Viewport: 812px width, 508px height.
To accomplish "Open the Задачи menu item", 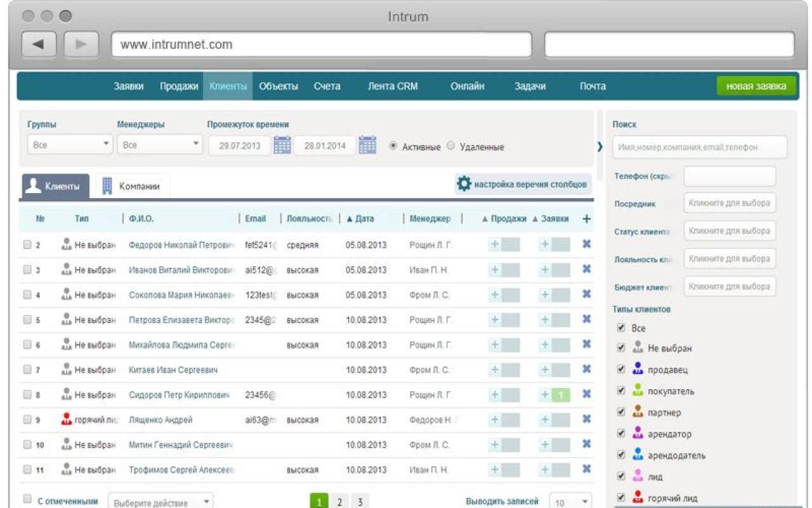I will (x=530, y=86).
